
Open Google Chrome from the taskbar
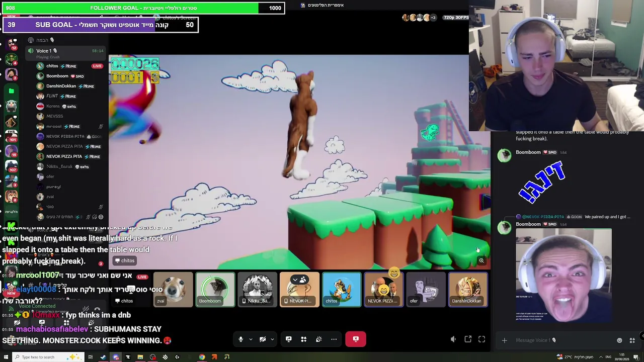[x=202, y=357]
